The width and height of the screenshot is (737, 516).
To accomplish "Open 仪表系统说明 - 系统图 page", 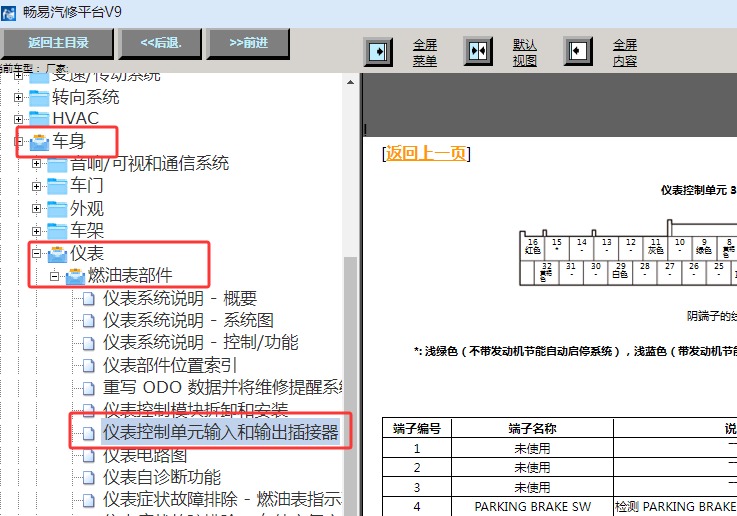I will (188, 321).
